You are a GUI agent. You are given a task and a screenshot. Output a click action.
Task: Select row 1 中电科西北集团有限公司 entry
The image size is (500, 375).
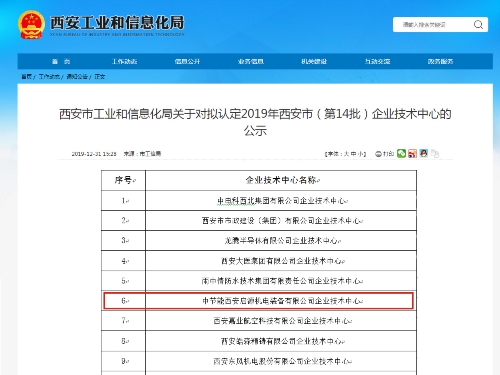(259, 201)
